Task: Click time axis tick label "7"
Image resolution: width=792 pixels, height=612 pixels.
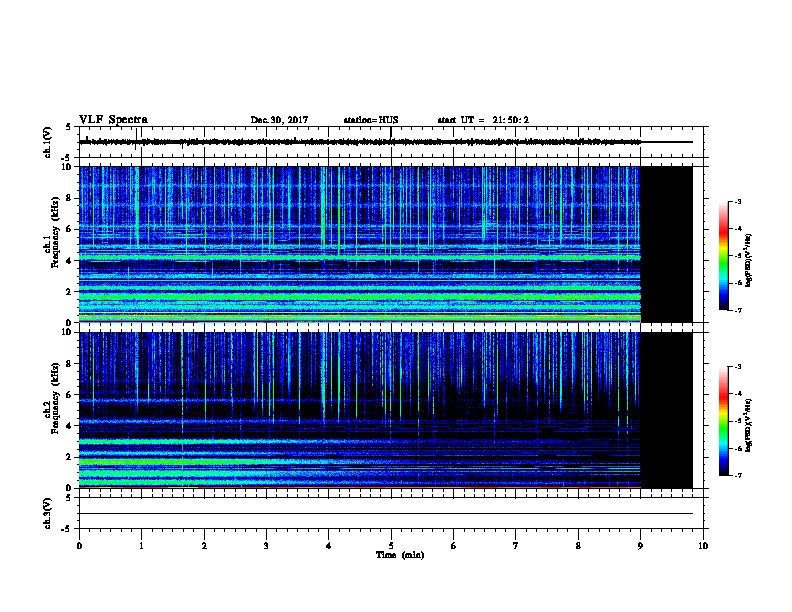Action: coord(516,546)
